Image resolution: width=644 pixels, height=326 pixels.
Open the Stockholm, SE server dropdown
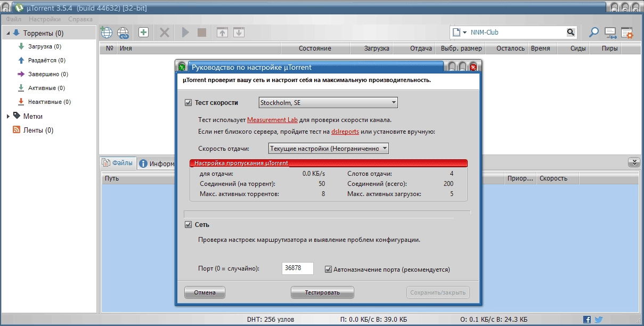[x=328, y=103]
